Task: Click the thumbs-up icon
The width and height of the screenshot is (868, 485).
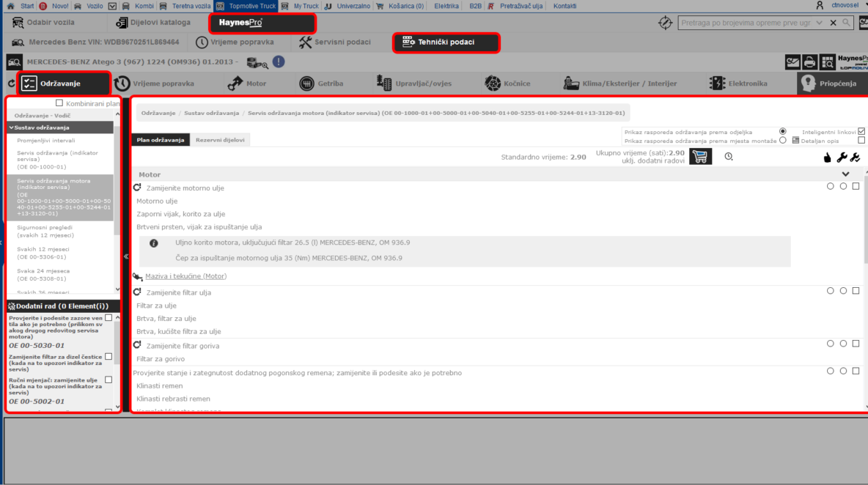Action: click(827, 158)
